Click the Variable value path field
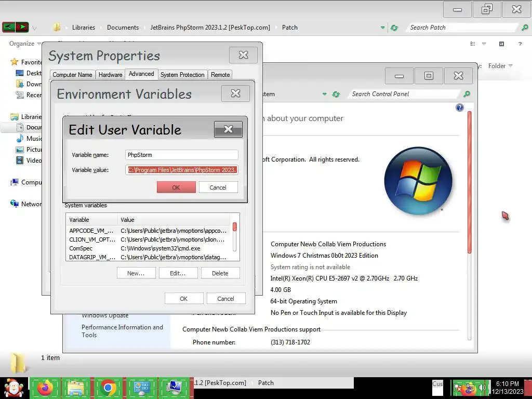Viewport: 532px width, 399px height. (x=181, y=170)
